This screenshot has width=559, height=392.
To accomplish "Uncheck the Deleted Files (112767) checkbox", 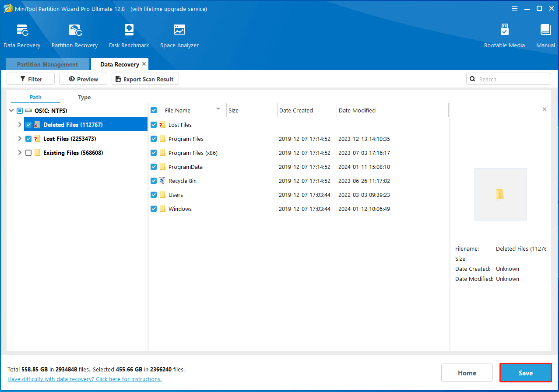I will [x=28, y=125].
